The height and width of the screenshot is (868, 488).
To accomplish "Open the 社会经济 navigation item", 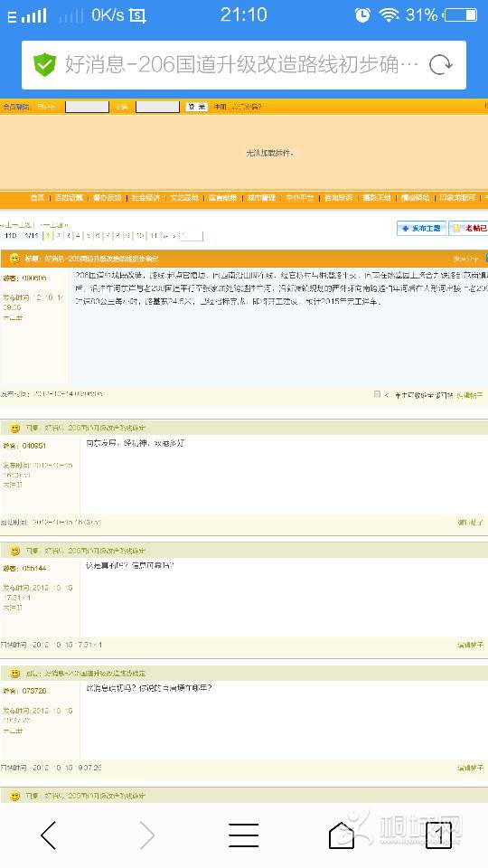I will (145, 198).
